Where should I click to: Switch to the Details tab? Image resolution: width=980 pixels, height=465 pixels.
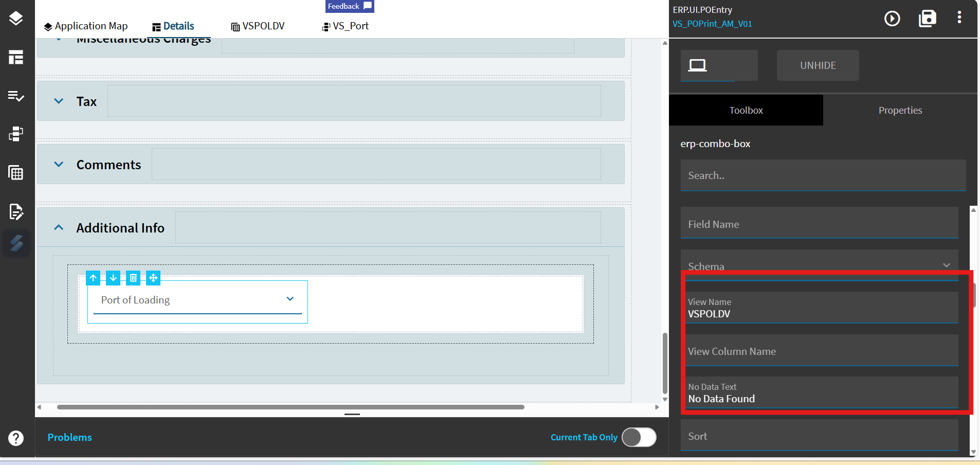click(173, 26)
